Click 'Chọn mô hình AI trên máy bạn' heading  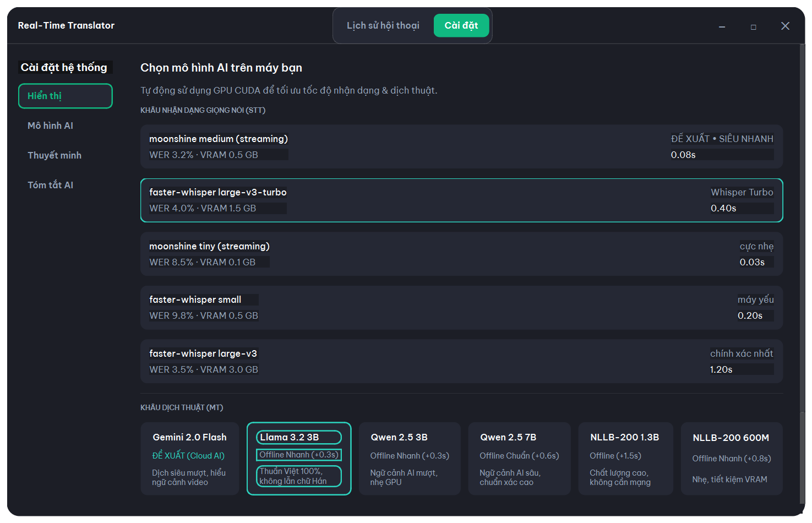(221, 68)
